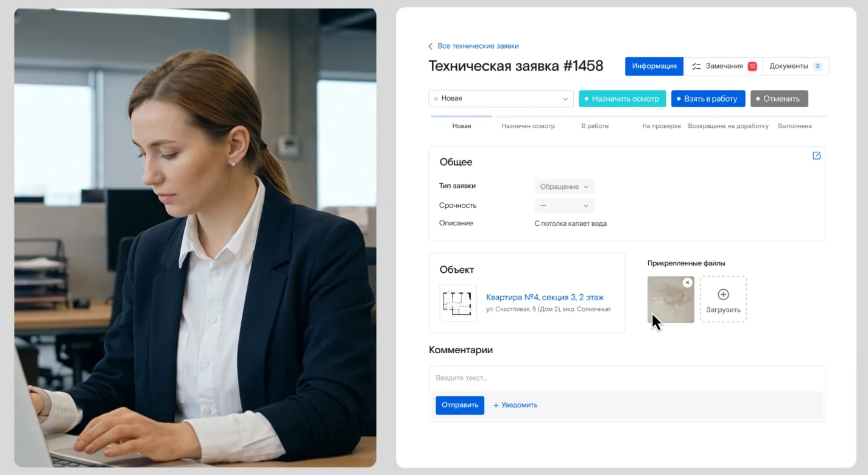Focus the Введите текст comment field

626,378
